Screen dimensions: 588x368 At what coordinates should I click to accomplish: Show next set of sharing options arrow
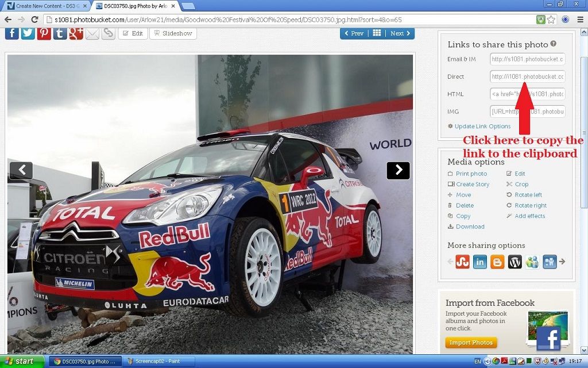point(562,262)
